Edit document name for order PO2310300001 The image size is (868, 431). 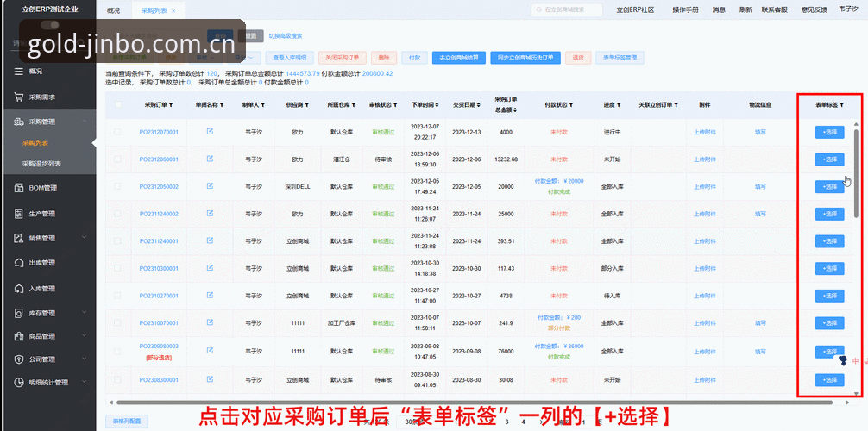click(210, 268)
